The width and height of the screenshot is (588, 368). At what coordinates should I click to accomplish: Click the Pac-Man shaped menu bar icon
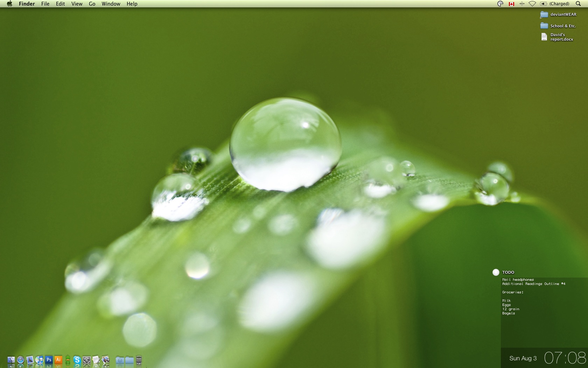(500, 4)
